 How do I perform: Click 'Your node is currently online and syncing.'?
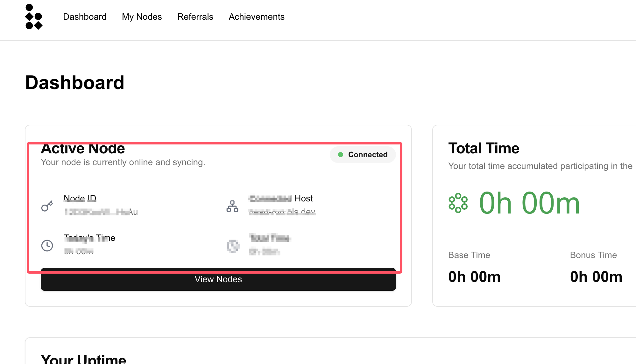pos(123,162)
